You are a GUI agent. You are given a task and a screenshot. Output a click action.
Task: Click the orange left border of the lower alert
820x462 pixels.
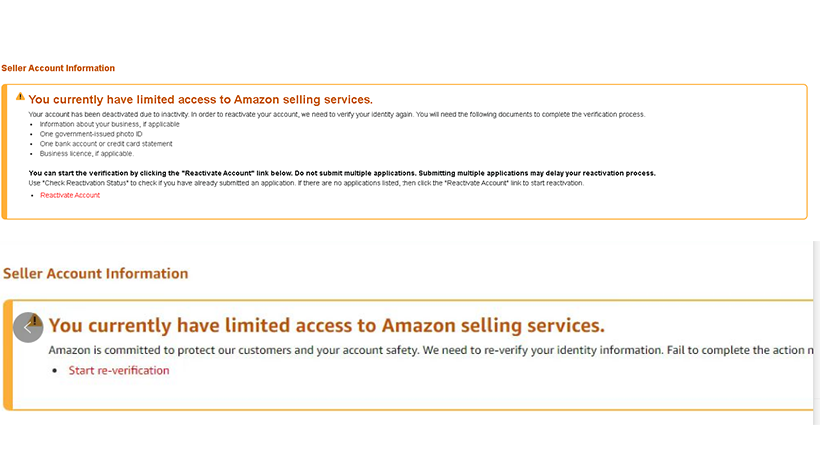(8, 355)
